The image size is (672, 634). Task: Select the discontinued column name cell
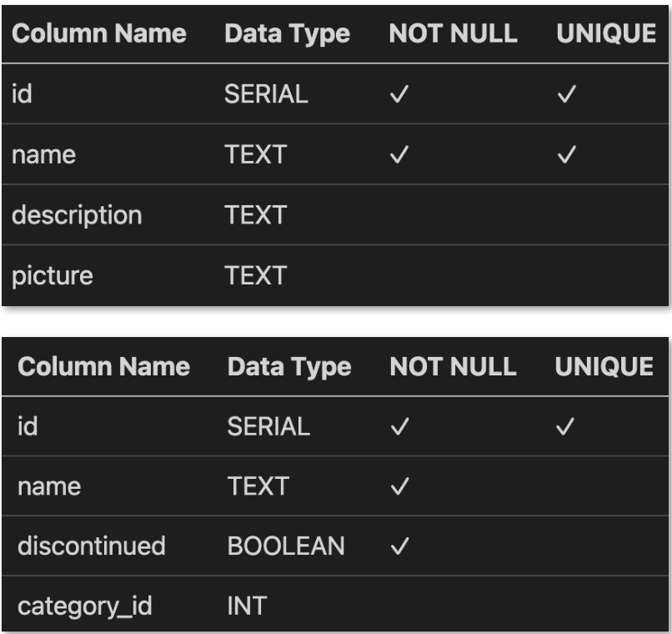click(x=91, y=546)
